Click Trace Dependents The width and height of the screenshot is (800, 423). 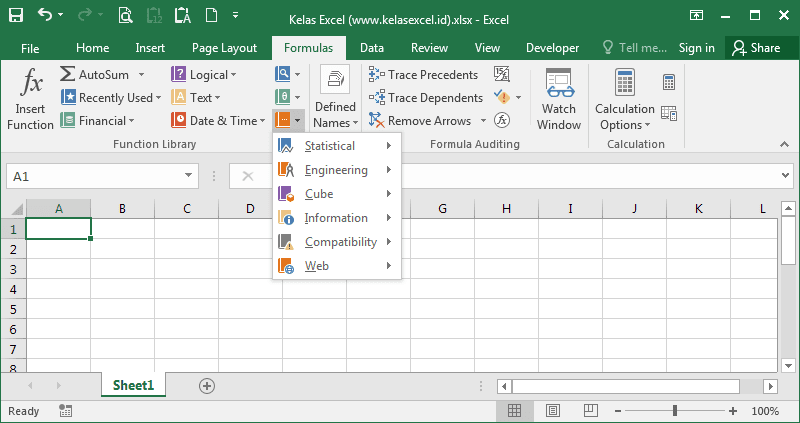(x=426, y=97)
